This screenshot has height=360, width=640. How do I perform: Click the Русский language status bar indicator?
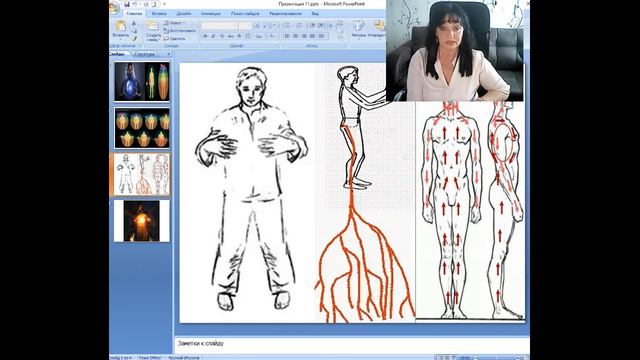click(x=184, y=358)
